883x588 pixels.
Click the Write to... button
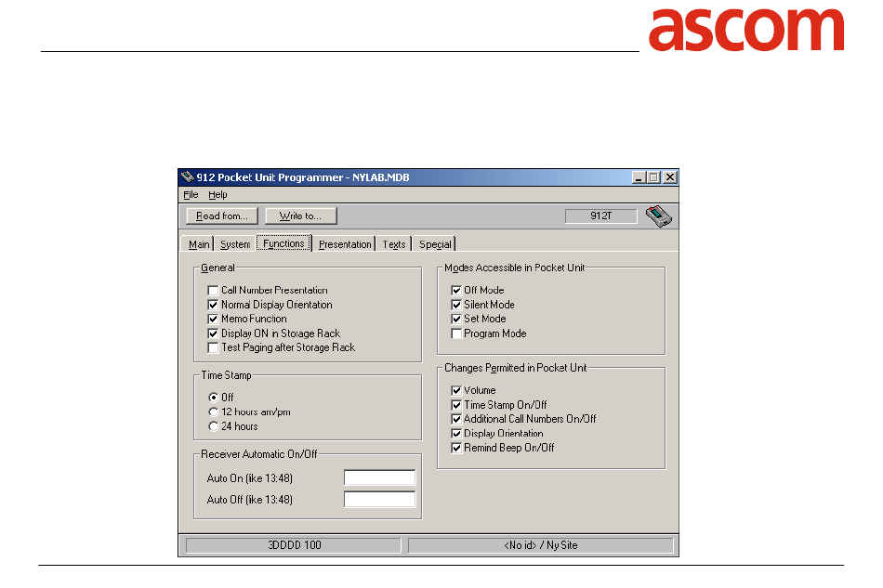point(301,216)
